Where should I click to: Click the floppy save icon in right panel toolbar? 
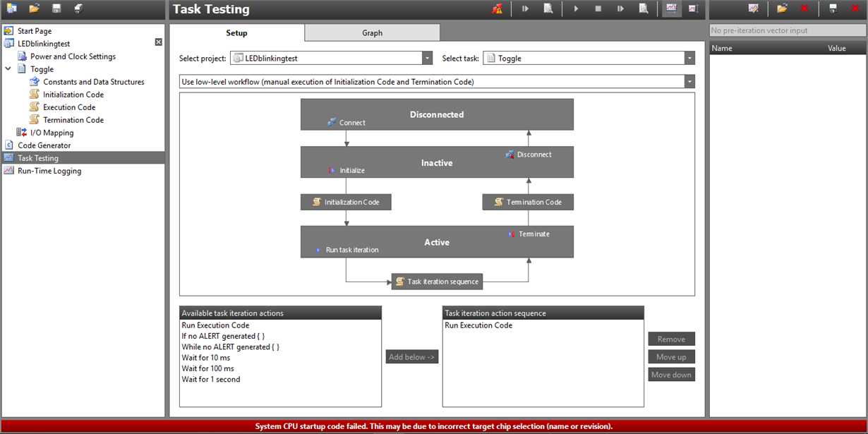833,8
